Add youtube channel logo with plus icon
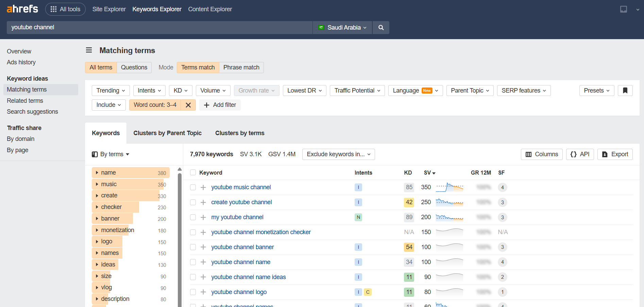This screenshot has width=644, height=307. tap(203, 292)
